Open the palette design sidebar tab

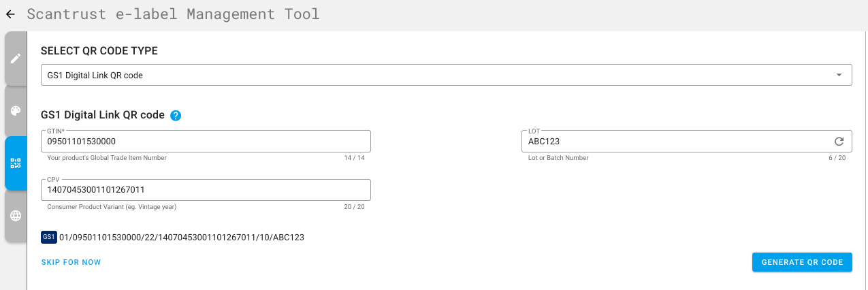pyautogui.click(x=15, y=111)
